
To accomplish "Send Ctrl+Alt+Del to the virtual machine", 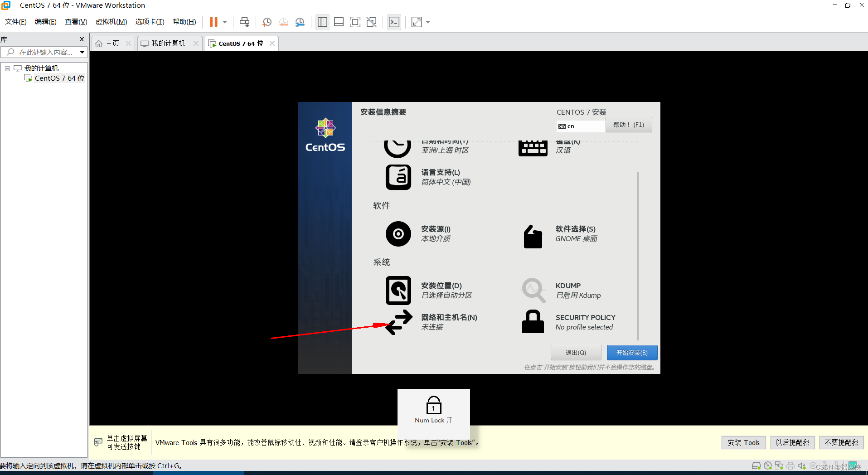I will coord(244,22).
